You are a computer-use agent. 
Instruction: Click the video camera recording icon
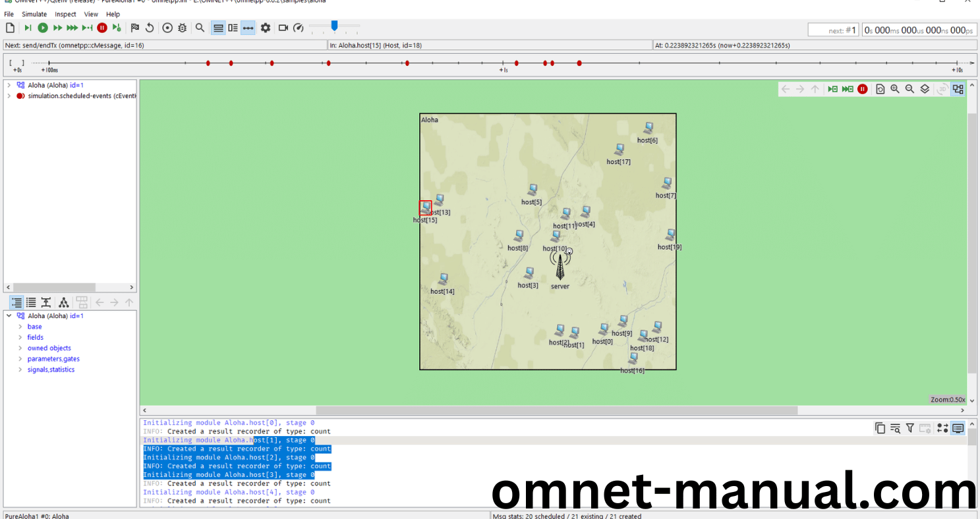tap(283, 28)
